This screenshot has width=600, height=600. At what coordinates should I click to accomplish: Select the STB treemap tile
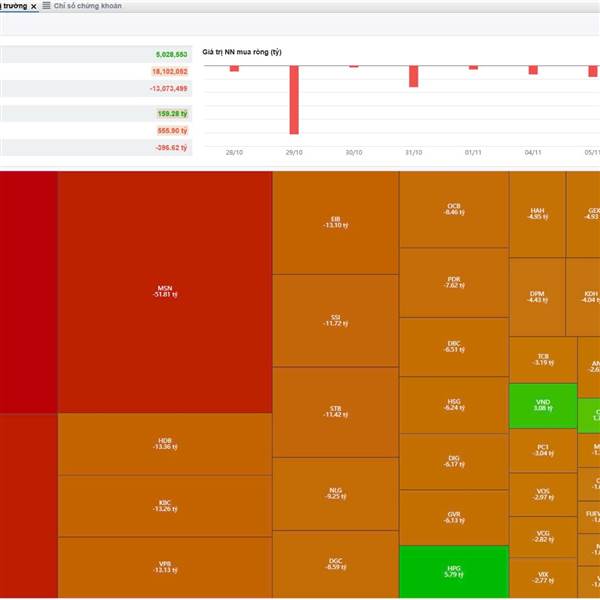click(x=336, y=412)
